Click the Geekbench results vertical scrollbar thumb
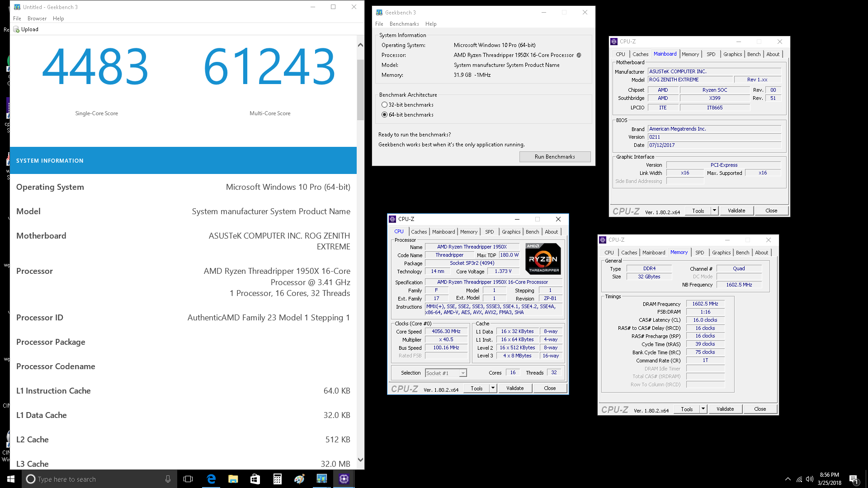This screenshot has height=488, width=868. [x=360, y=90]
